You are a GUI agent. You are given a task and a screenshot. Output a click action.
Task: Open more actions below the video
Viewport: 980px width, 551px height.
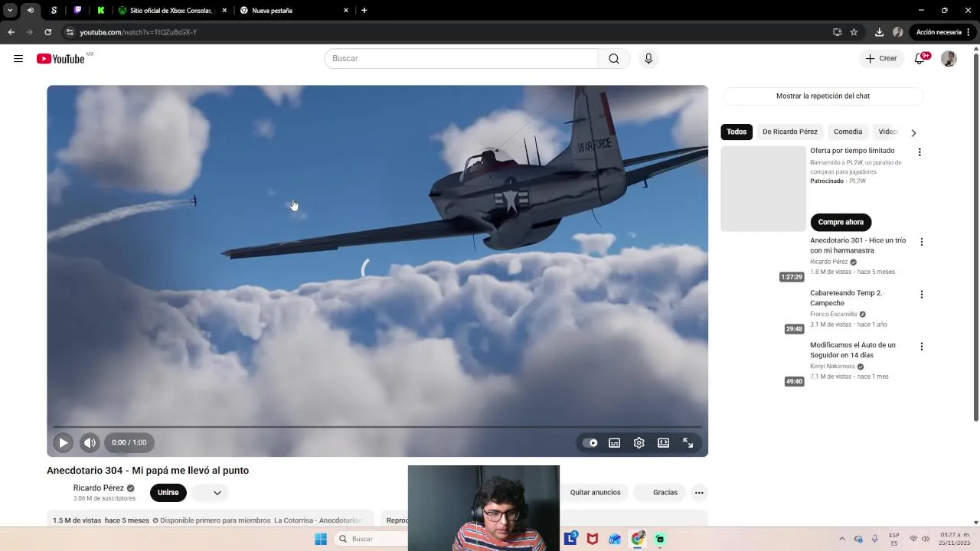tap(699, 493)
